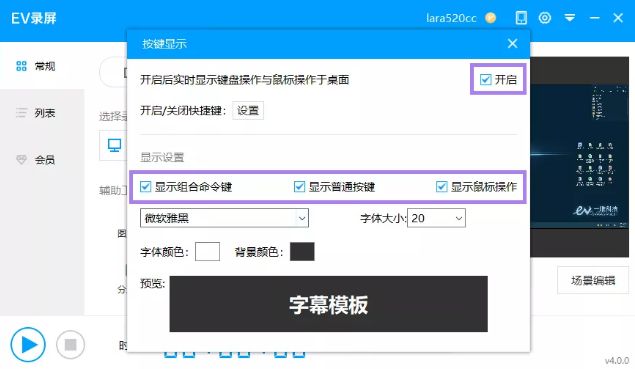Viewport: 635px width, 369px height.
Task: Click the EV录屏 application title
Action: tap(34, 18)
